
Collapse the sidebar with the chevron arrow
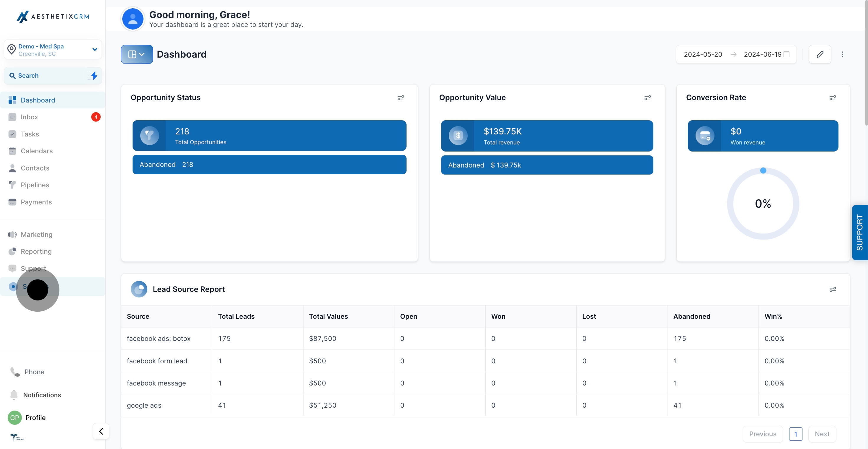pyautogui.click(x=101, y=431)
